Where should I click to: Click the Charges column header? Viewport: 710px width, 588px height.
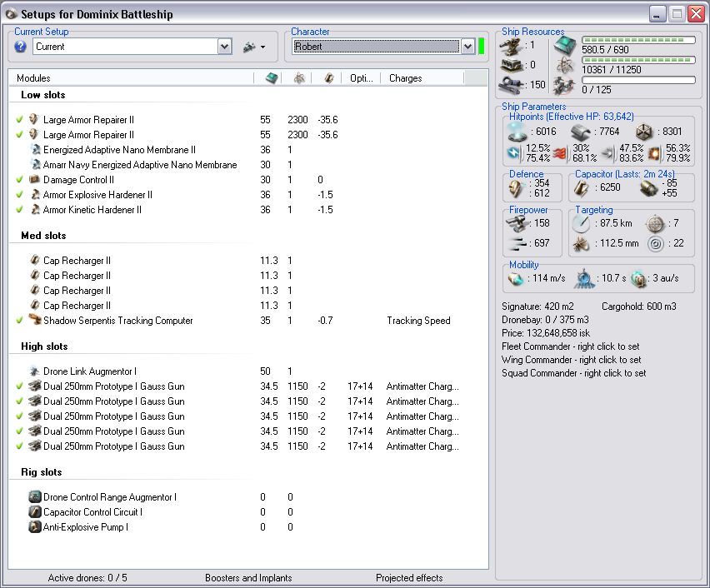(405, 78)
